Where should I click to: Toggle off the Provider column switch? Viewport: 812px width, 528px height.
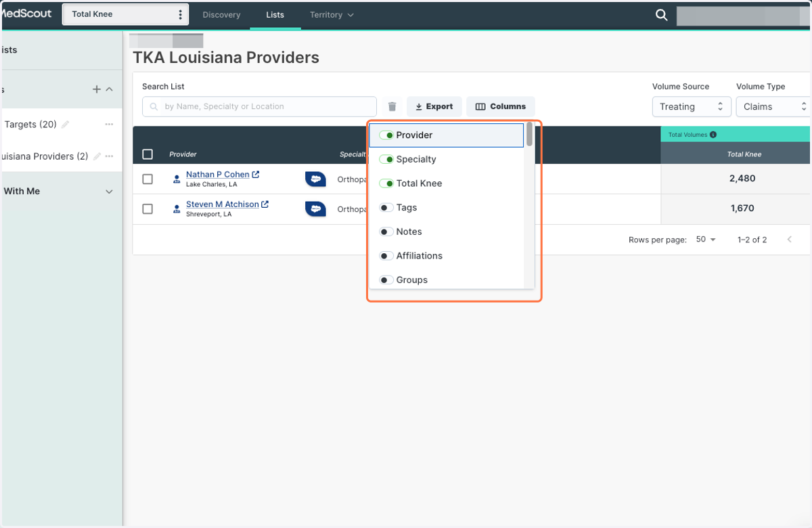point(386,135)
